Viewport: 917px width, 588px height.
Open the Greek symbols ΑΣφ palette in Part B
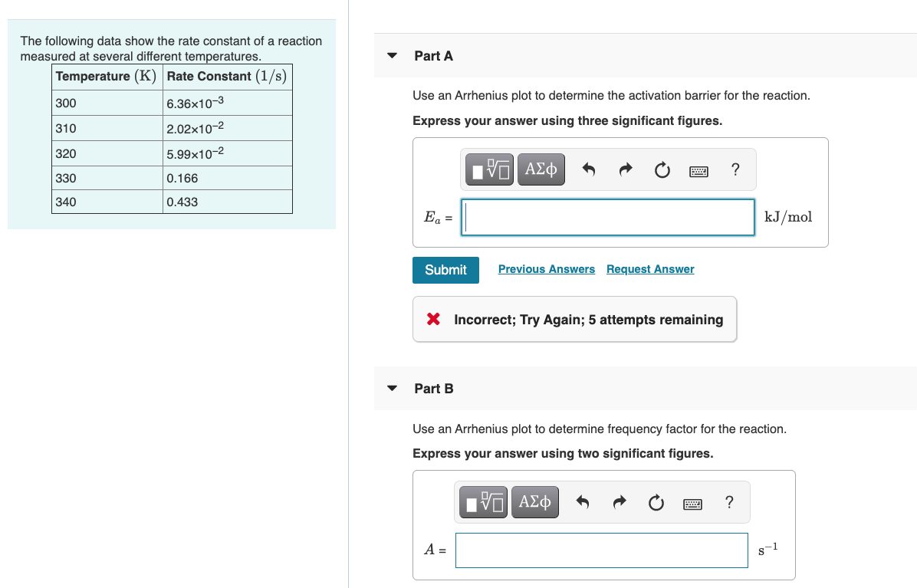pos(534,501)
